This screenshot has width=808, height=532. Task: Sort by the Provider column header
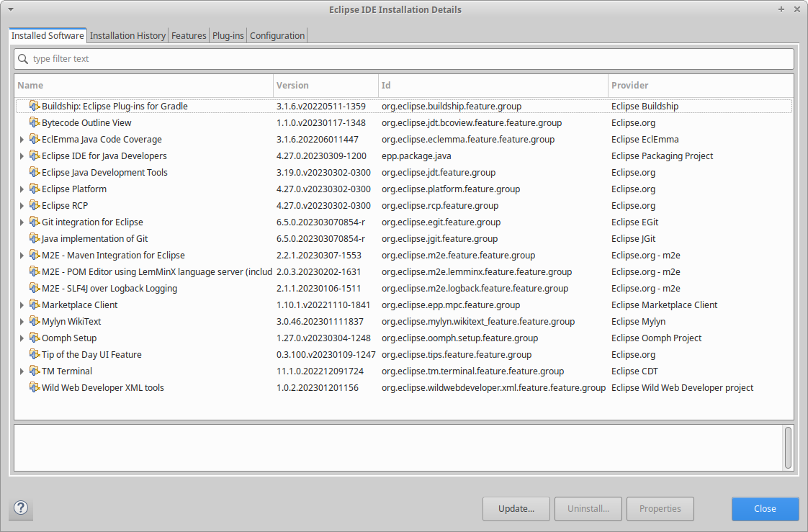coord(700,86)
